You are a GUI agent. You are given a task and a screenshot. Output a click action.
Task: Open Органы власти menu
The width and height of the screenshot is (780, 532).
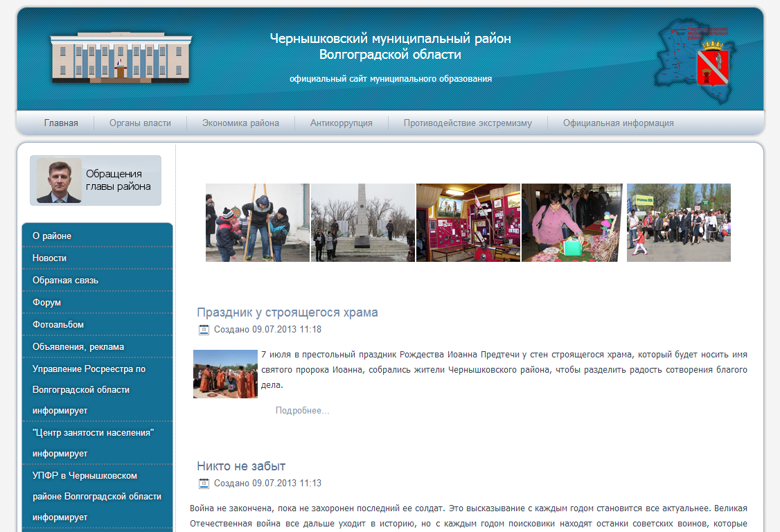[x=141, y=123]
